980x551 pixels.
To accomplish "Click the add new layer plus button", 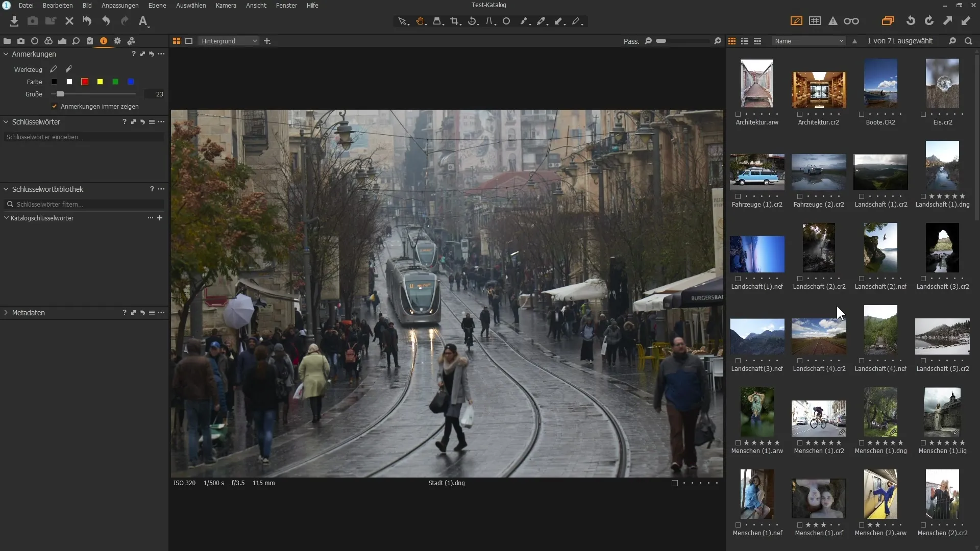I will click(267, 41).
